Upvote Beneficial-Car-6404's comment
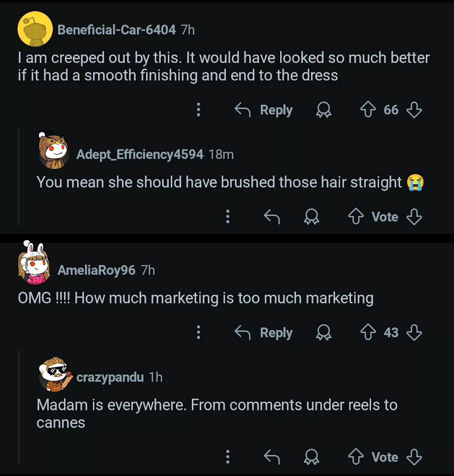The height and width of the screenshot is (476, 454). pyautogui.click(x=368, y=110)
